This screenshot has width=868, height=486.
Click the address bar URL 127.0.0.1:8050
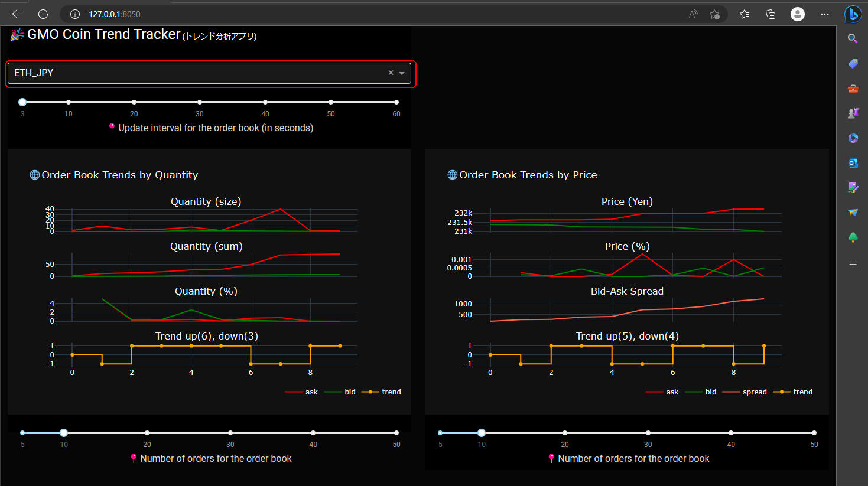coord(115,14)
